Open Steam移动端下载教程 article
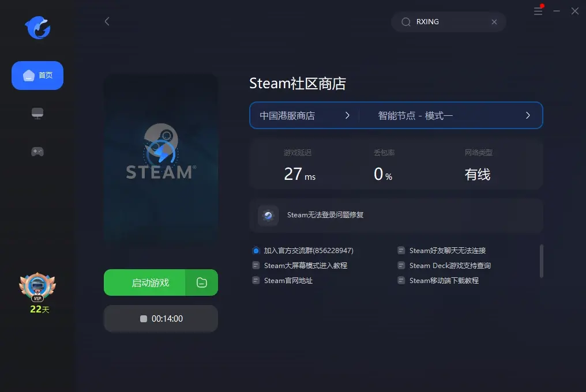The width and height of the screenshot is (586, 392). pyautogui.click(x=444, y=280)
